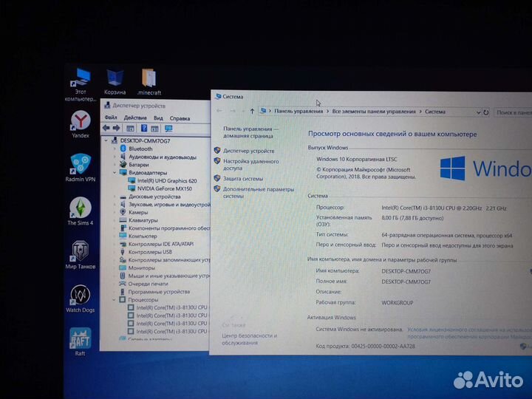Viewport: 532px width, 399px height.
Task: Open Центр безопасности и обслуживания link
Action: 250,339
